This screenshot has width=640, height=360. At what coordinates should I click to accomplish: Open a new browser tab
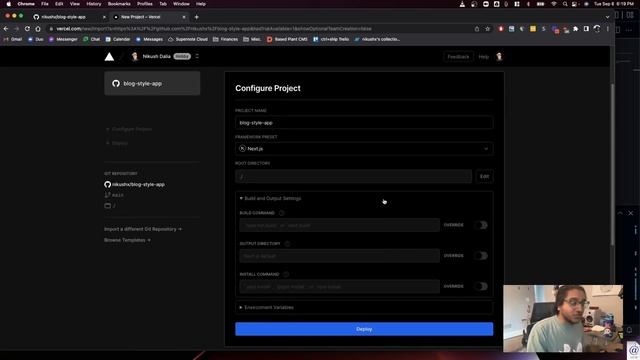(196, 17)
